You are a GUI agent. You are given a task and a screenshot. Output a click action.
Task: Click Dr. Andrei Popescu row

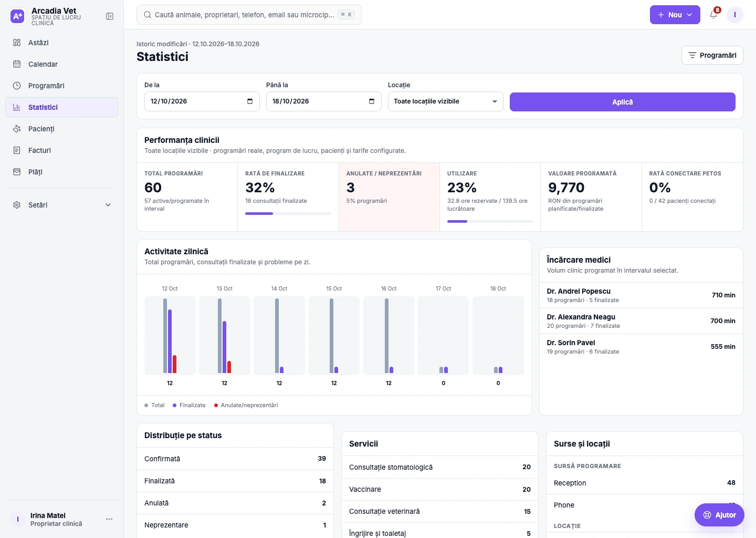click(641, 295)
